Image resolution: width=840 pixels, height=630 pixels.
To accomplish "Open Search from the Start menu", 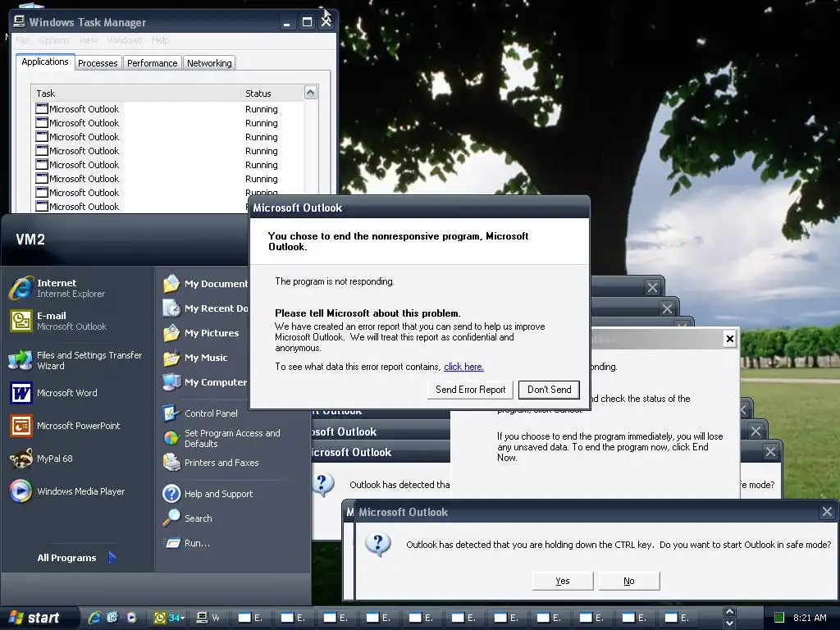I will [188, 518].
